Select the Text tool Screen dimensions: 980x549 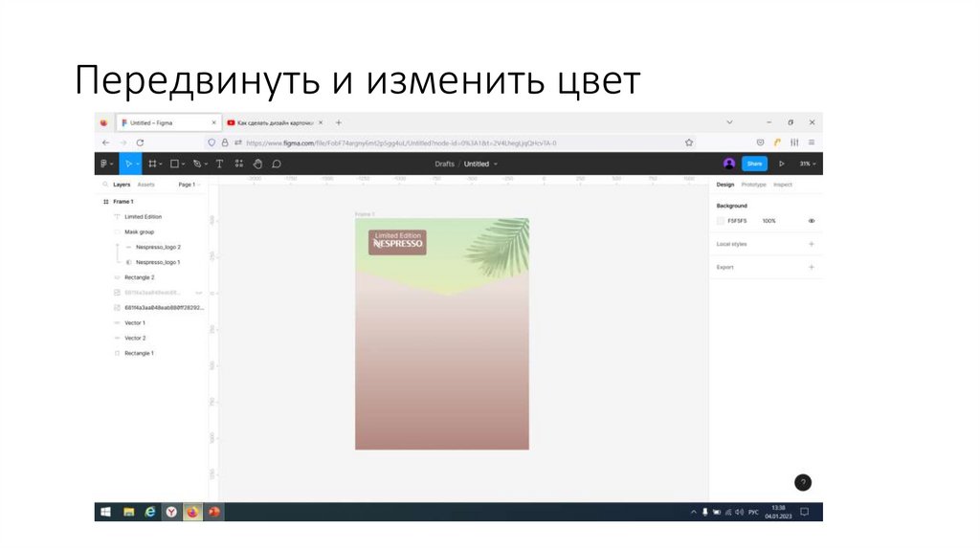pyautogui.click(x=219, y=164)
